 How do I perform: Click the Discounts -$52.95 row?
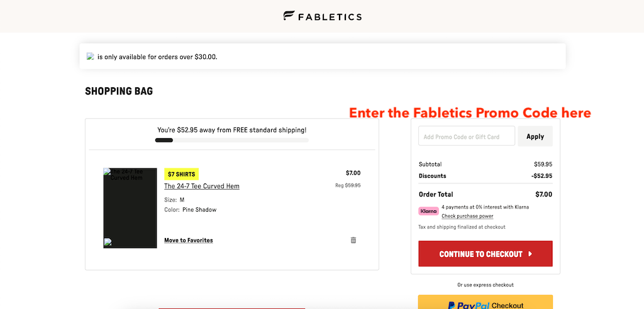click(x=485, y=176)
